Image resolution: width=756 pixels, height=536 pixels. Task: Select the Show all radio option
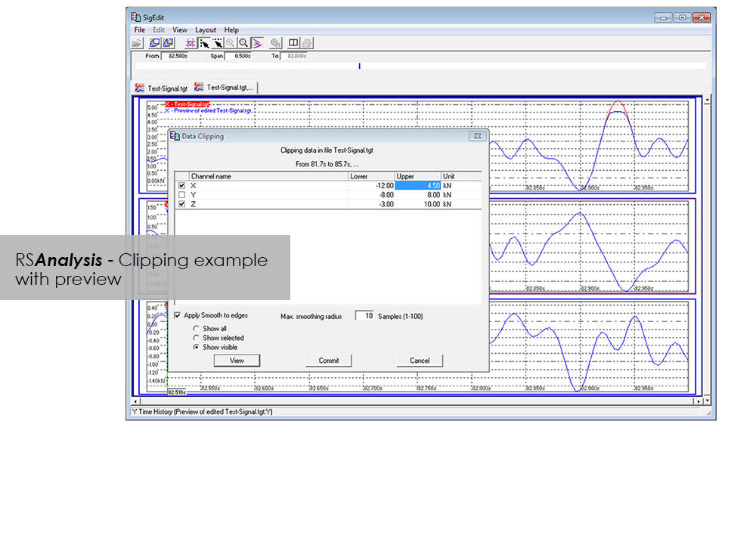[197, 329]
